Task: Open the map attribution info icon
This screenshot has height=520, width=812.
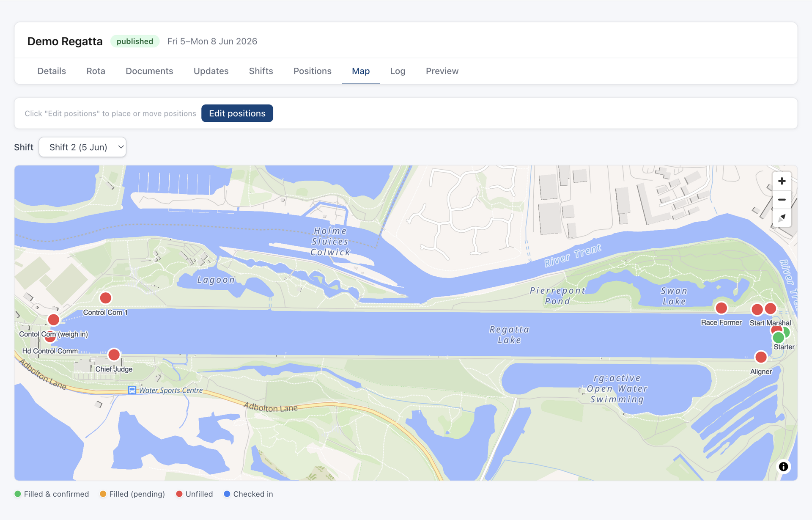Action: click(x=783, y=466)
